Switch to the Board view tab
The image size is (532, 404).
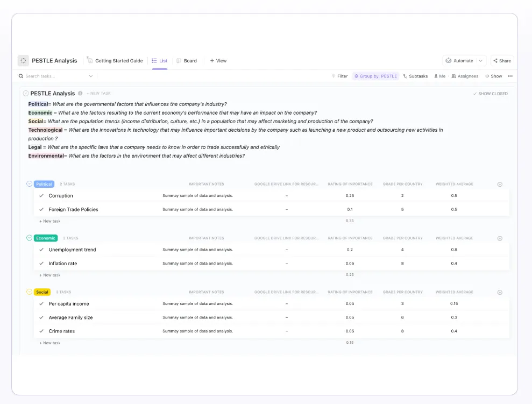click(187, 61)
